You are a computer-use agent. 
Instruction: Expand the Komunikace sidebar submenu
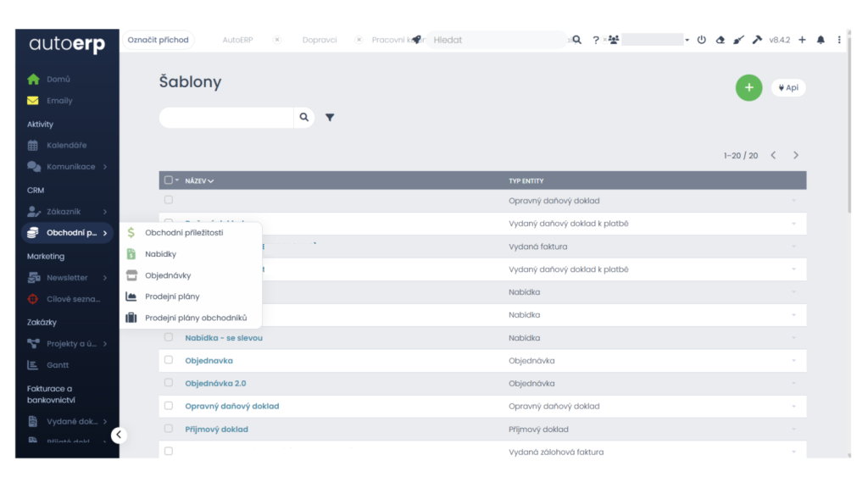105,167
